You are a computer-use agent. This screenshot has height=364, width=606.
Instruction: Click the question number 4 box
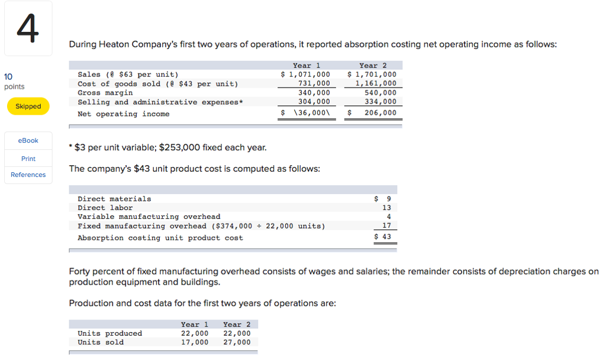coord(28,28)
